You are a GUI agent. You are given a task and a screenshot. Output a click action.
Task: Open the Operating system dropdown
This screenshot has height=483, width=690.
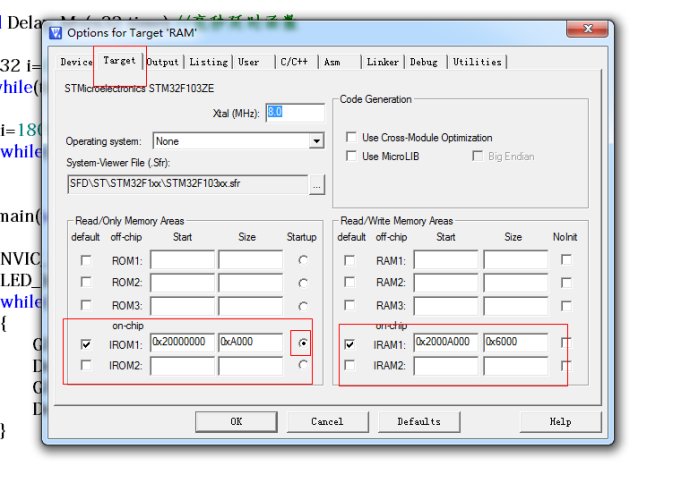point(316,141)
